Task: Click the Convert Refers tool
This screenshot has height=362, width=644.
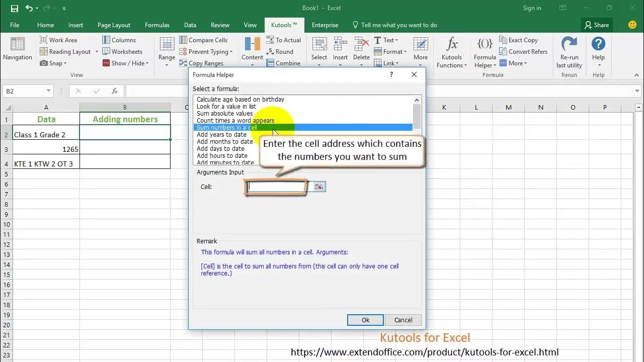Action: pos(523,51)
